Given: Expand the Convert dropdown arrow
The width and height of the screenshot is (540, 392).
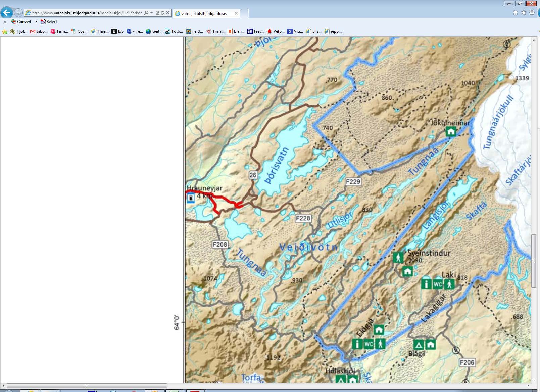Looking at the screenshot, I should coord(36,22).
